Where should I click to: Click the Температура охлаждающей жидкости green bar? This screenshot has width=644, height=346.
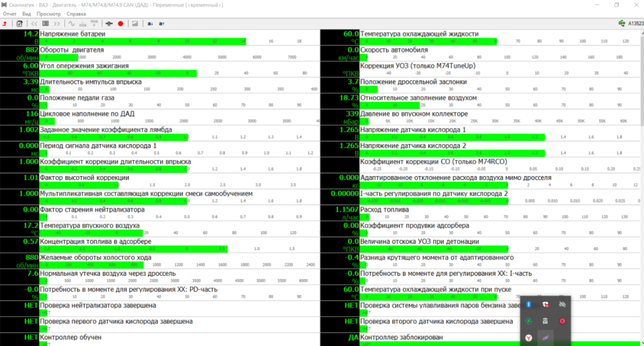(428, 41)
